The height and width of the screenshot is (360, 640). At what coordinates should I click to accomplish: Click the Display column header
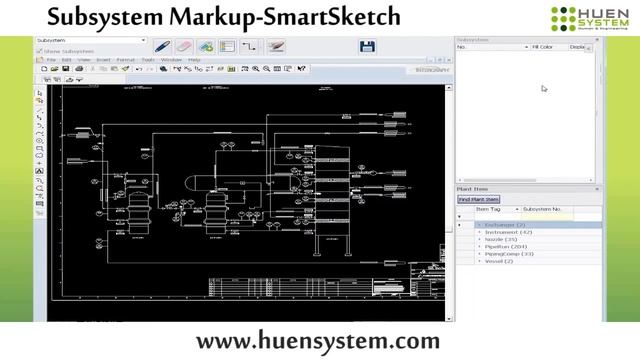tap(577, 47)
